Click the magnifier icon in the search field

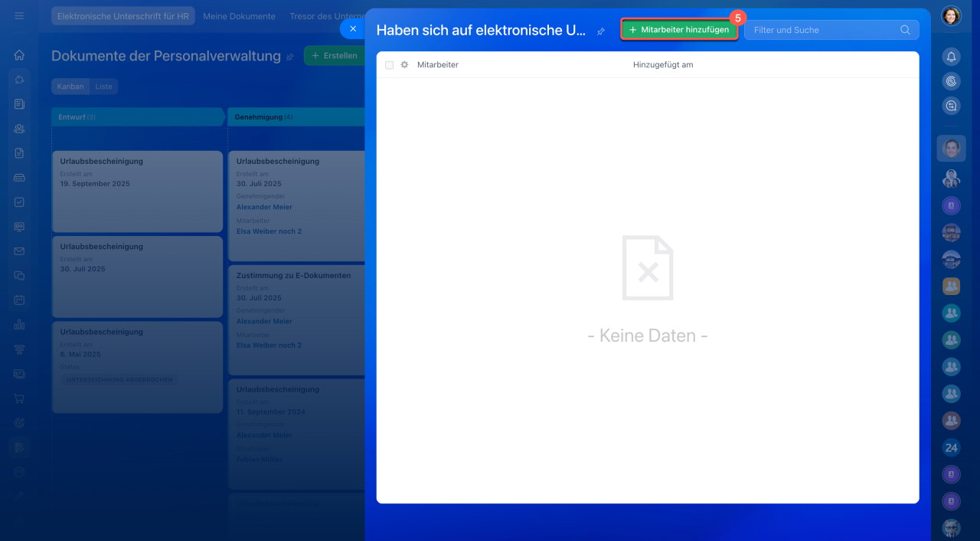pos(905,30)
